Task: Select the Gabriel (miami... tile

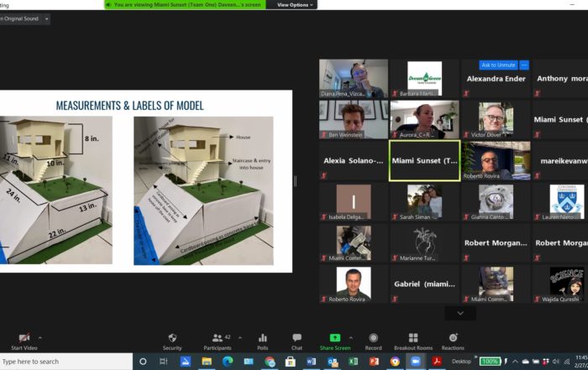Action: 424,284
